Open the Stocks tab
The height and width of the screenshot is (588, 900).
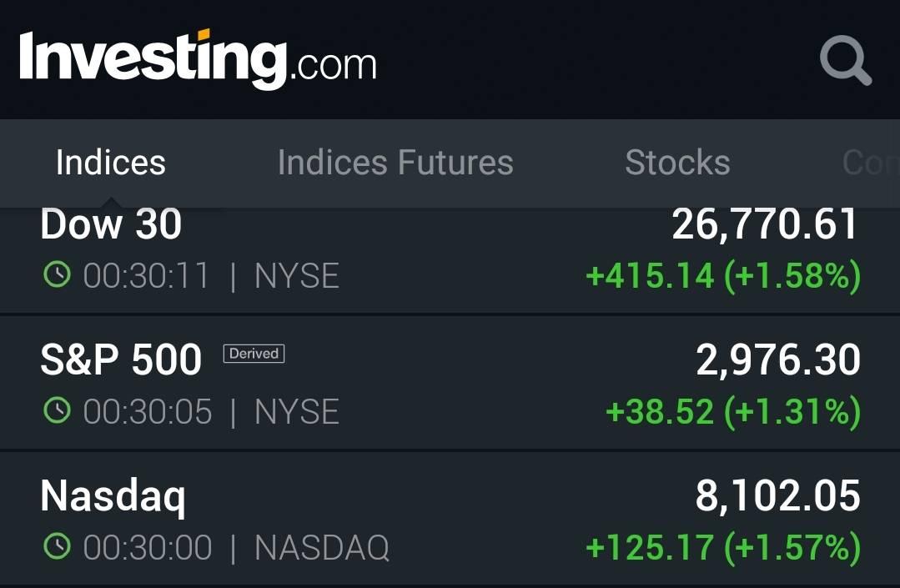tap(677, 163)
